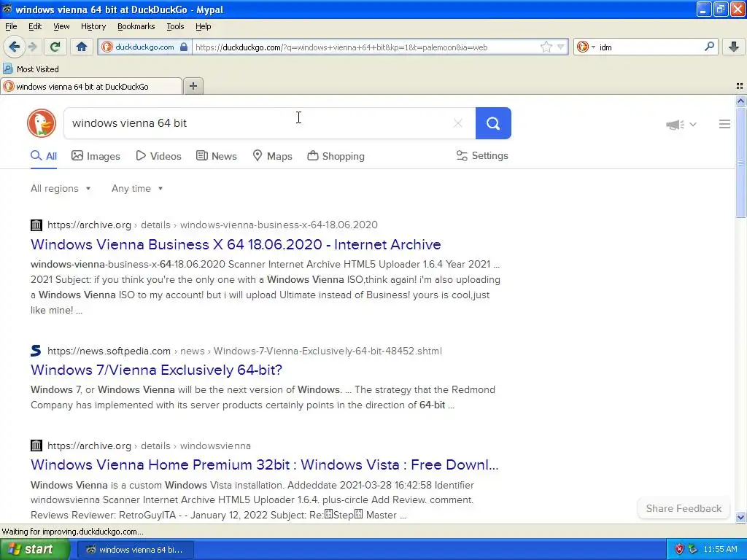This screenshot has width=747, height=560.
Task: Switch to the Videos tab
Action: coord(158,156)
